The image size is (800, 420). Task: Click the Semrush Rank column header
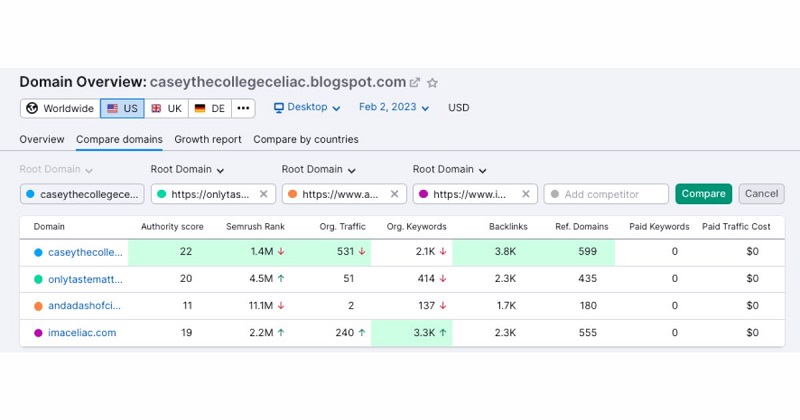pos(255,227)
